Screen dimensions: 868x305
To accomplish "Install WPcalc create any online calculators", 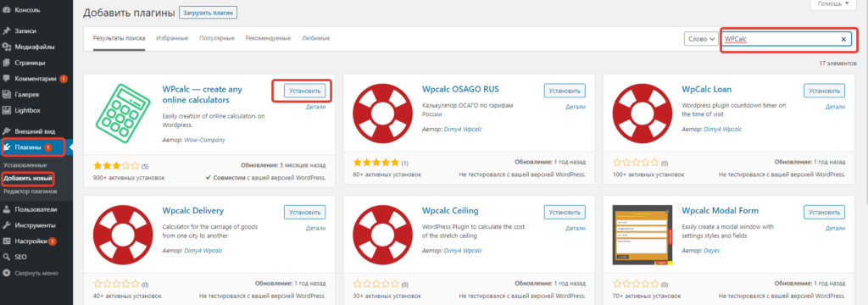I will click(305, 90).
